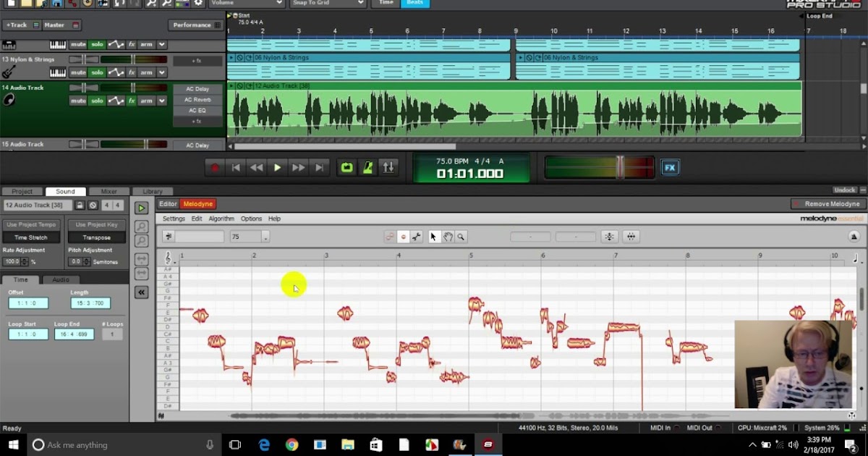Mute the 13 Nylon & Strings track

tap(78, 72)
